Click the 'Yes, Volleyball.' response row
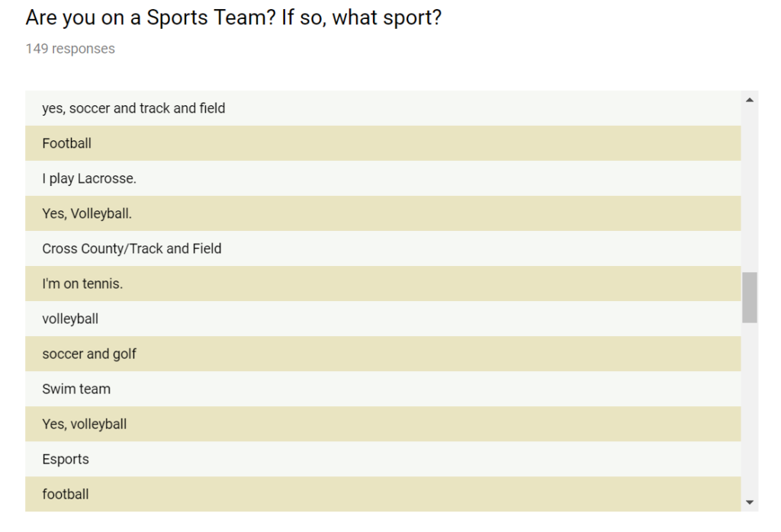 (x=87, y=213)
